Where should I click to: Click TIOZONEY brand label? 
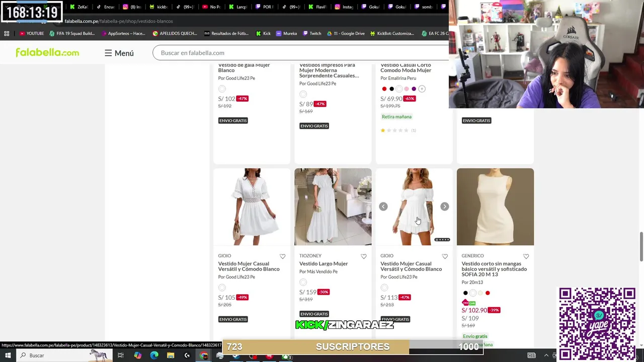(x=310, y=256)
